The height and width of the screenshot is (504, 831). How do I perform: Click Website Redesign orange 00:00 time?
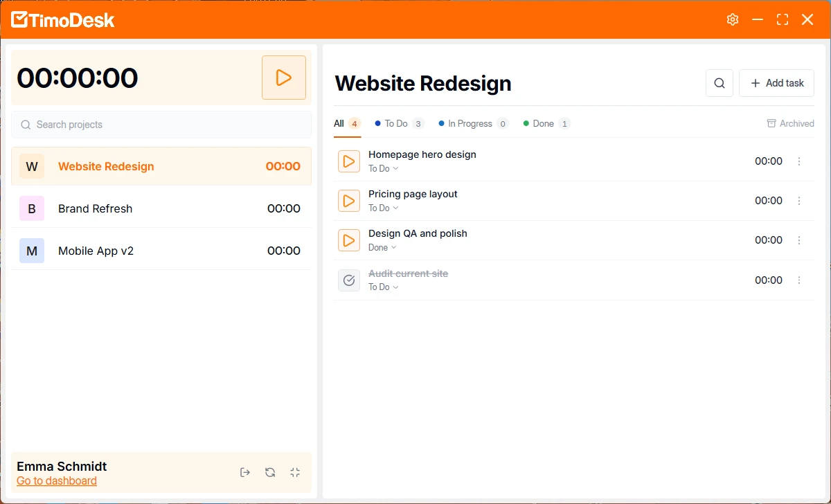[283, 166]
